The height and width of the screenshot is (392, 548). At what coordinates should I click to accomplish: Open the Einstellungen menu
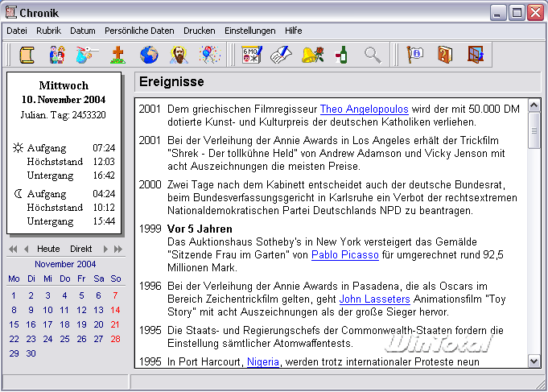pyautogui.click(x=249, y=31)
